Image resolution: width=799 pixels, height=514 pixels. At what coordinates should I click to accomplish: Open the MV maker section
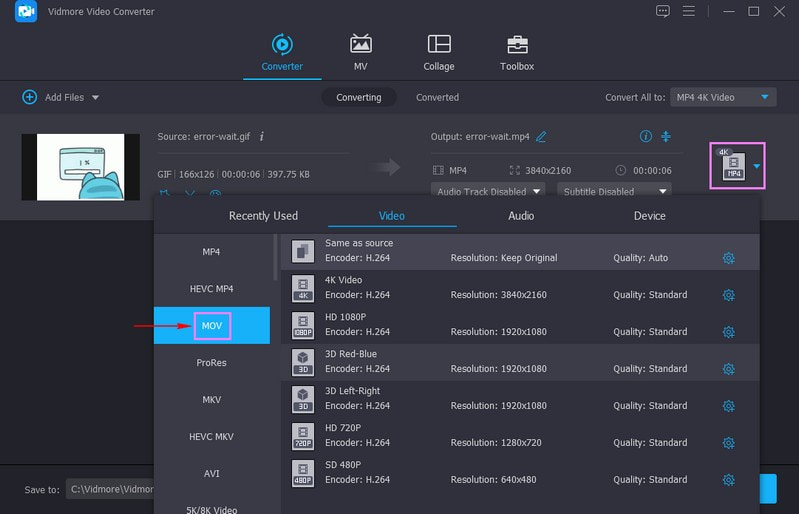[360, 45]
